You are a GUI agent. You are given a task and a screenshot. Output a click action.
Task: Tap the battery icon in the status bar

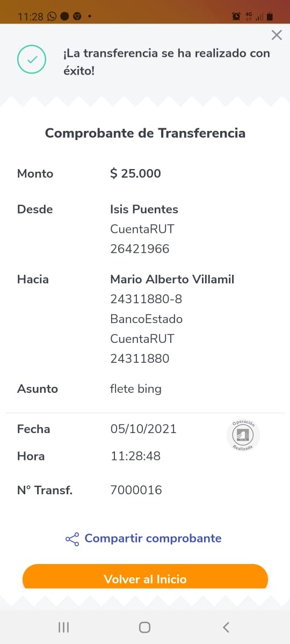[270, 16]
